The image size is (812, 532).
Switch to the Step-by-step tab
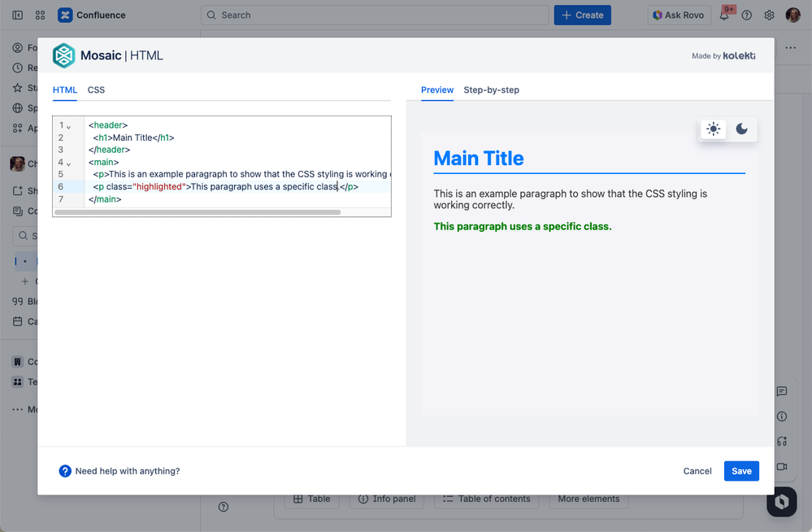point(491,89)
